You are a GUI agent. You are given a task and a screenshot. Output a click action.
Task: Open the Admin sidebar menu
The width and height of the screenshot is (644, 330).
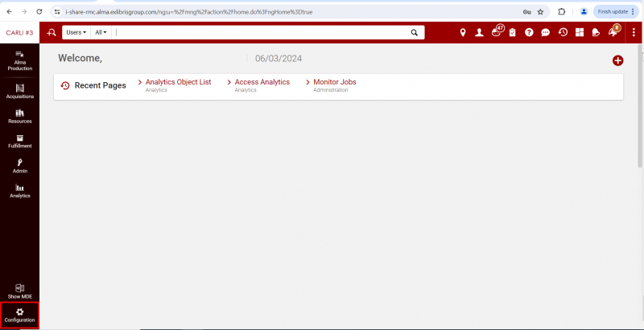tap(19, 167)
